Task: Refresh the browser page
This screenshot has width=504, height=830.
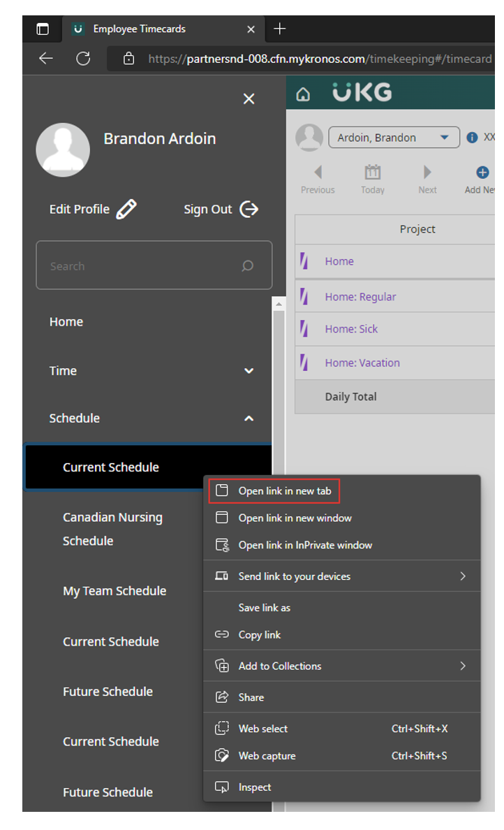Action: [83, 59]
